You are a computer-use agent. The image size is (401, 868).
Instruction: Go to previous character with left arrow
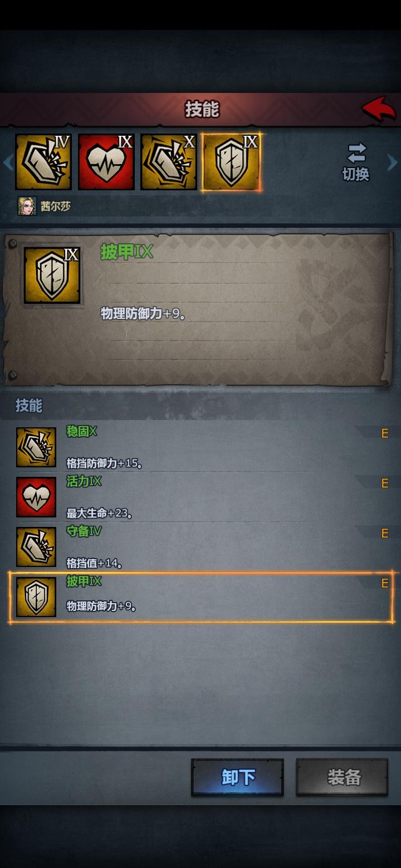pyautogui.click(x=8, y=162)
